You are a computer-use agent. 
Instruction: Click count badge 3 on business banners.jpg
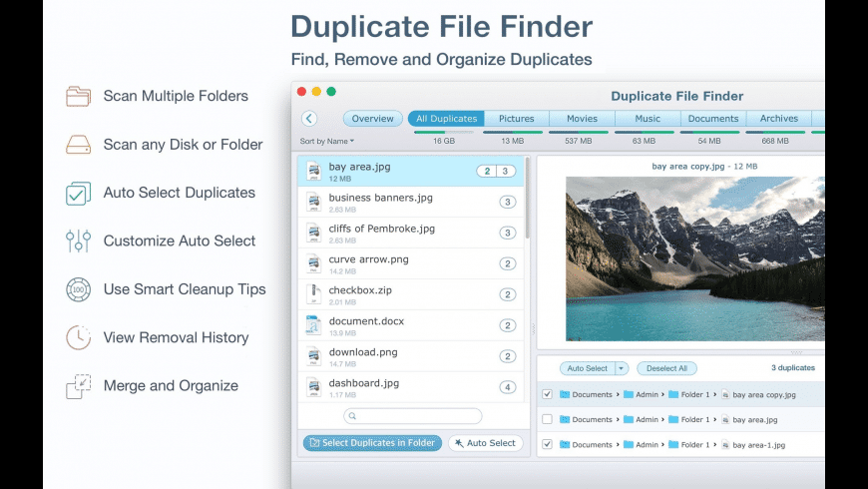[x=508, y=203]
